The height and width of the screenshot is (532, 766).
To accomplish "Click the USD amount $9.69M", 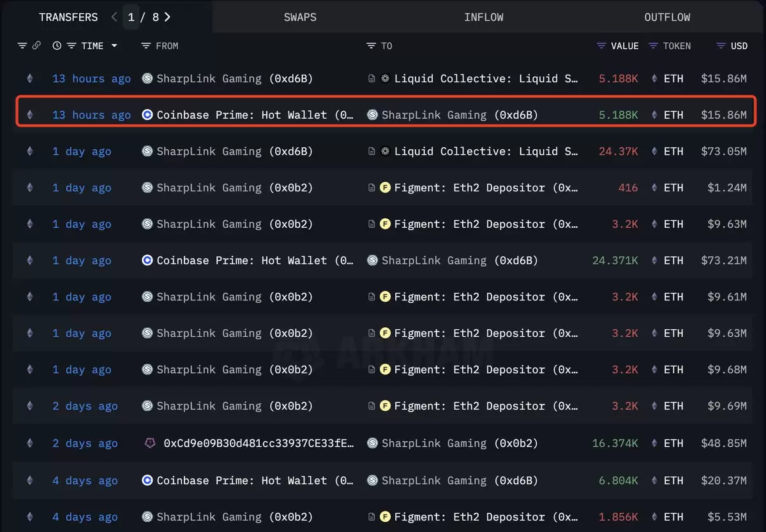I will (727, 406).
